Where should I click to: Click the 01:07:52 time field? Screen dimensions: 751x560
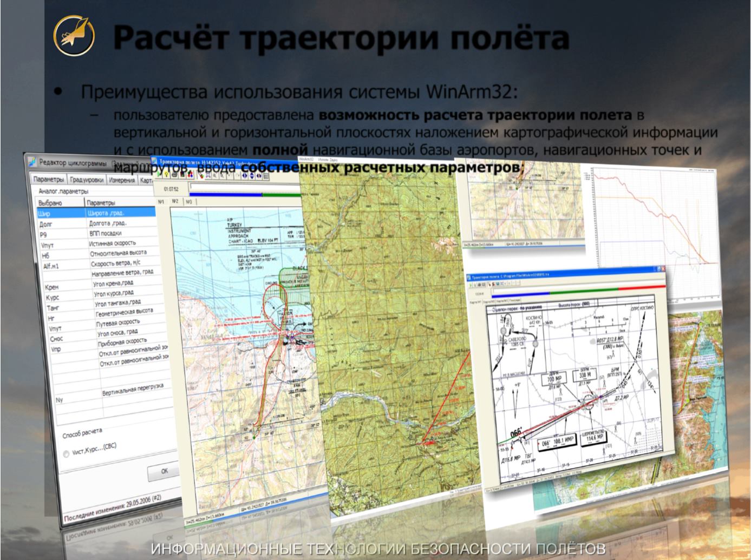(x=172, y=189)
